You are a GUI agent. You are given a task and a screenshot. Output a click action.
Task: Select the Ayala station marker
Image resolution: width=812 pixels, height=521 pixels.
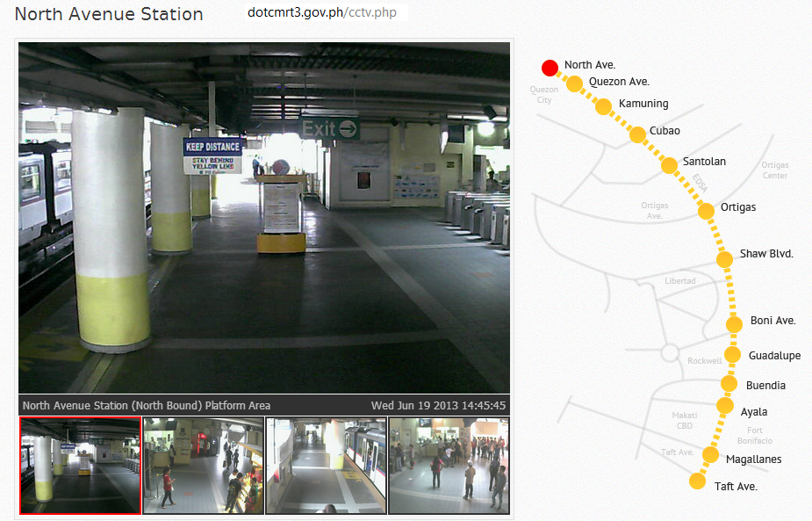point(724,405)
